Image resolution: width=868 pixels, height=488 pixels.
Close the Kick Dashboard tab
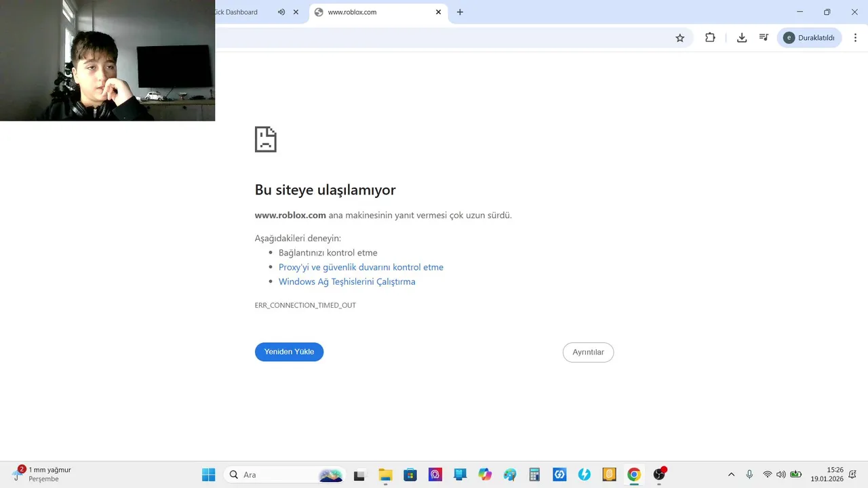(296, 12)
